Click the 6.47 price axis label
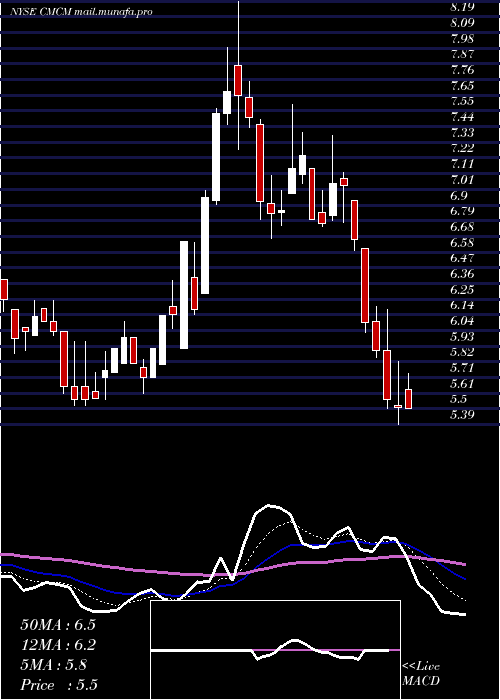Image resolution: width=500 pixels, height=700 pixels. (462, 258)
